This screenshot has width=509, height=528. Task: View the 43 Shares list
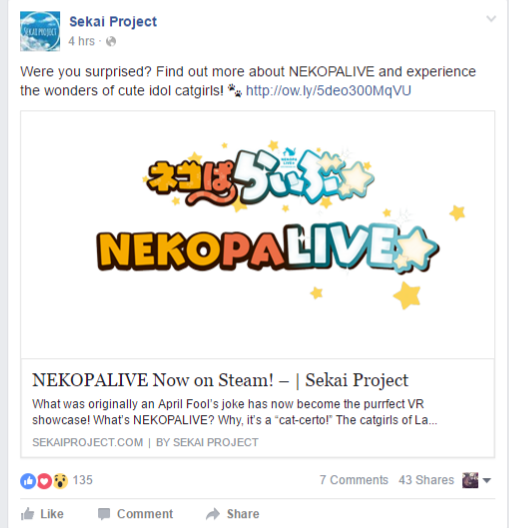pyautogui.click(x=426, y=480)
